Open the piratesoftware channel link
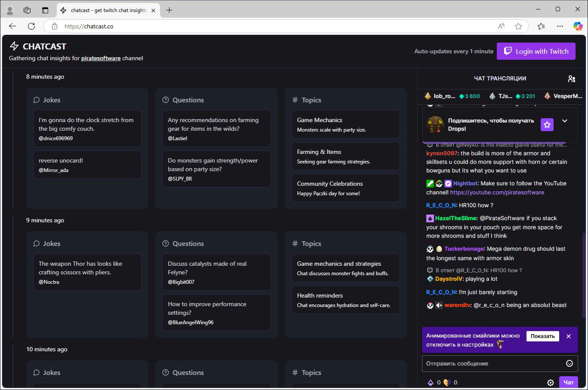This screenshot has height=390, width=588. coord(101,58)
